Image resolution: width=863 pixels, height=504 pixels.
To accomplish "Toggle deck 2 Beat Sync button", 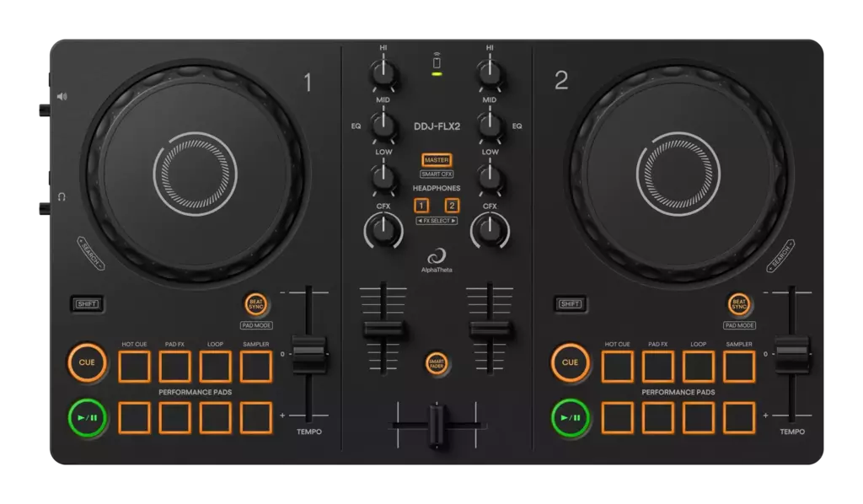I will (x=739, y=304).
